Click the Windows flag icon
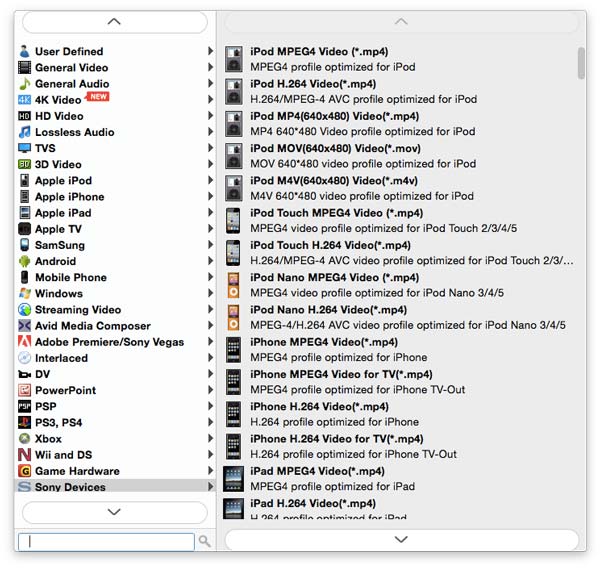 point(24,293)
